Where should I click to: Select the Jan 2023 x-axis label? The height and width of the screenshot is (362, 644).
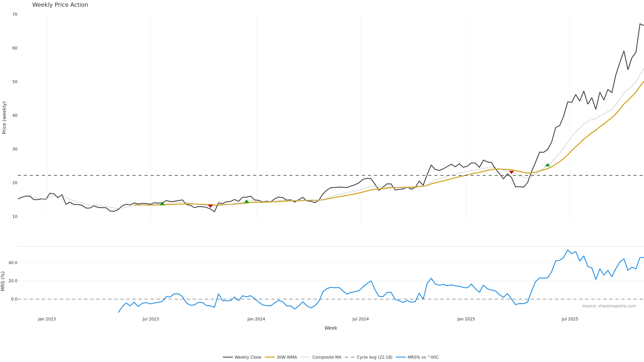coord(47,319)
